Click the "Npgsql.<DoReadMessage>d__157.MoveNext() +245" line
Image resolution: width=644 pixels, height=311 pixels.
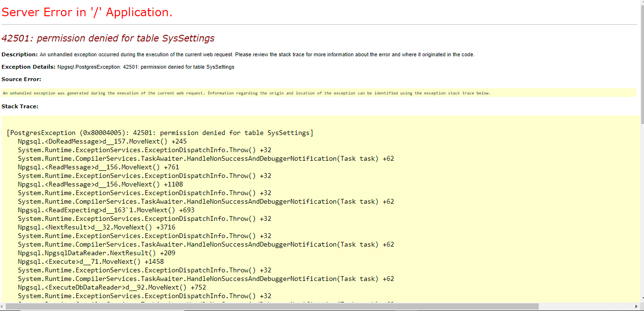(x=102, y=141)
